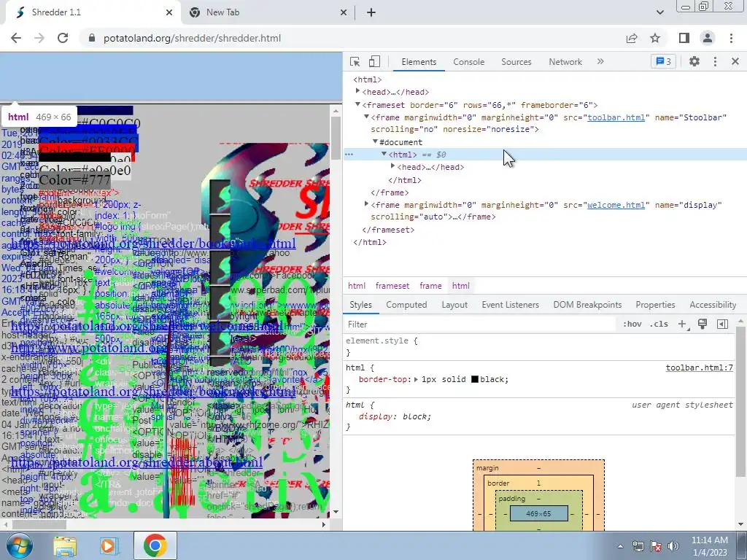Reload the Shredder page
The height and width of the screenshot is (560, 747).
pos(63,38)
